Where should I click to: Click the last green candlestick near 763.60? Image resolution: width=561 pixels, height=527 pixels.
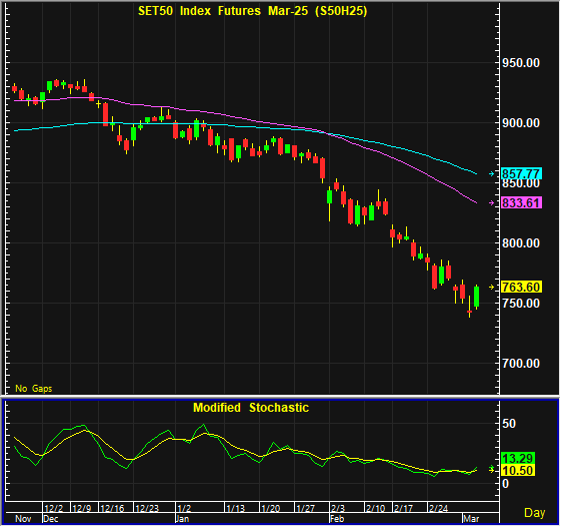477,297
